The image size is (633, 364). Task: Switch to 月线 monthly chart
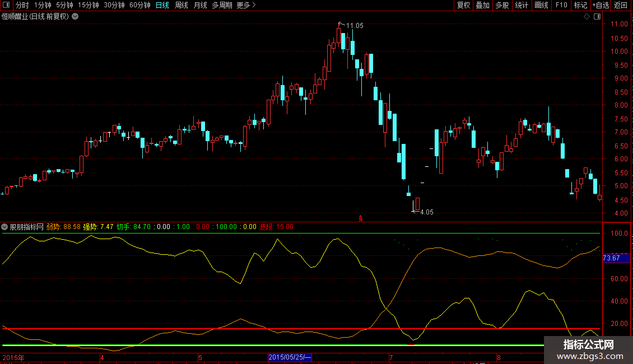tap(200, 5)
